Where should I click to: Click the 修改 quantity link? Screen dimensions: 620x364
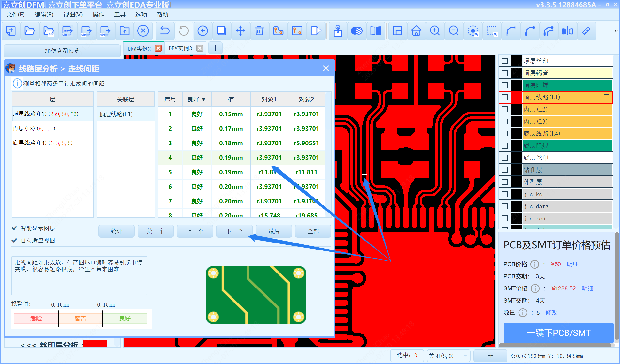551,313
